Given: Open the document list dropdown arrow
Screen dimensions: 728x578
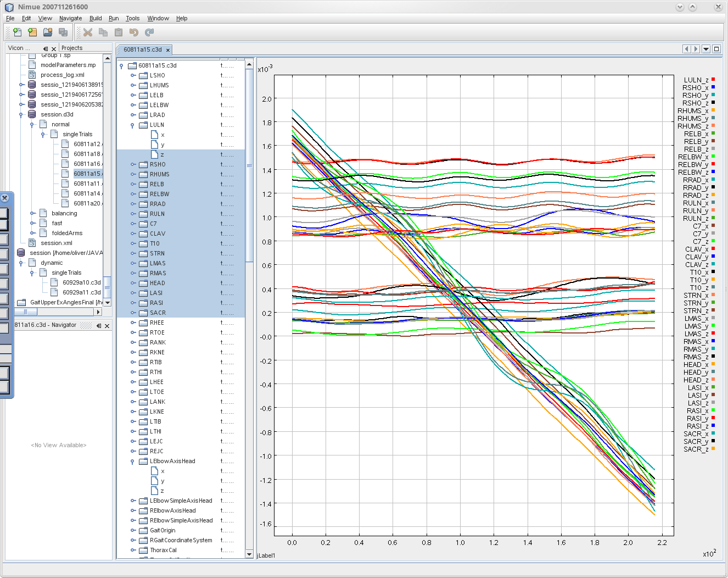Looking at the screenshot, I should coord(706,49).
